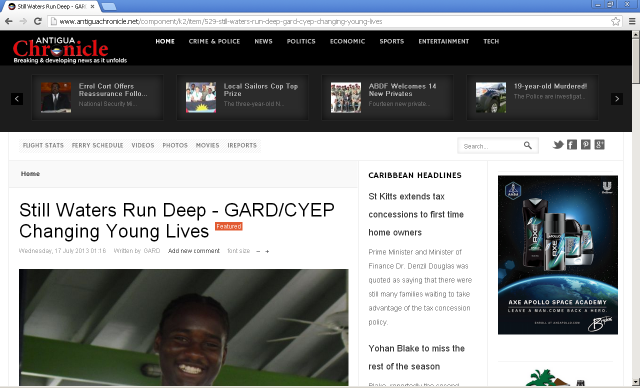640x388 pixels.
Task: Click the date Wednesday, 17 July 2013
Action: click(x=62, y=251)
